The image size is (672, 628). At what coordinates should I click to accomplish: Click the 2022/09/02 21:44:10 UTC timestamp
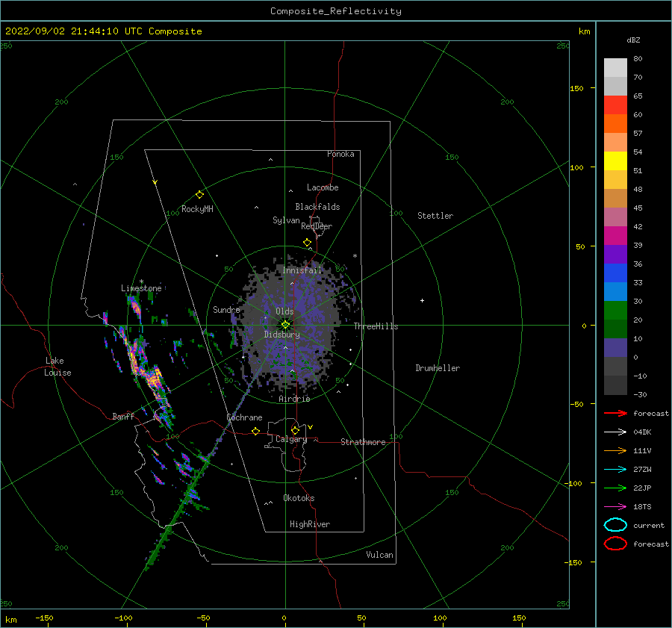[x=103, y=31]
